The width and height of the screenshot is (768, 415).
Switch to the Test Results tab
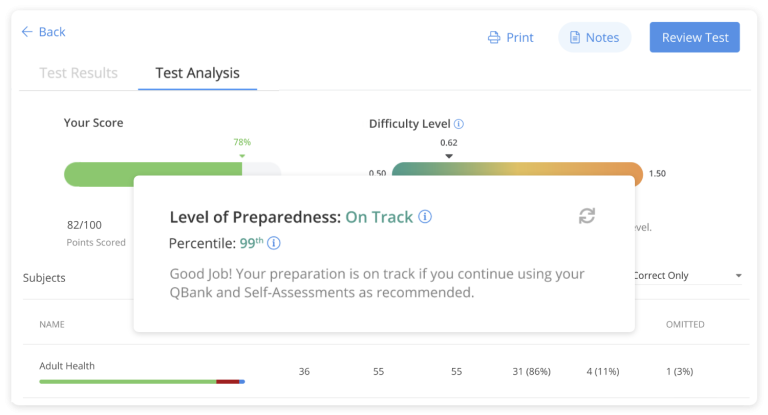click(x=78, y=73)
